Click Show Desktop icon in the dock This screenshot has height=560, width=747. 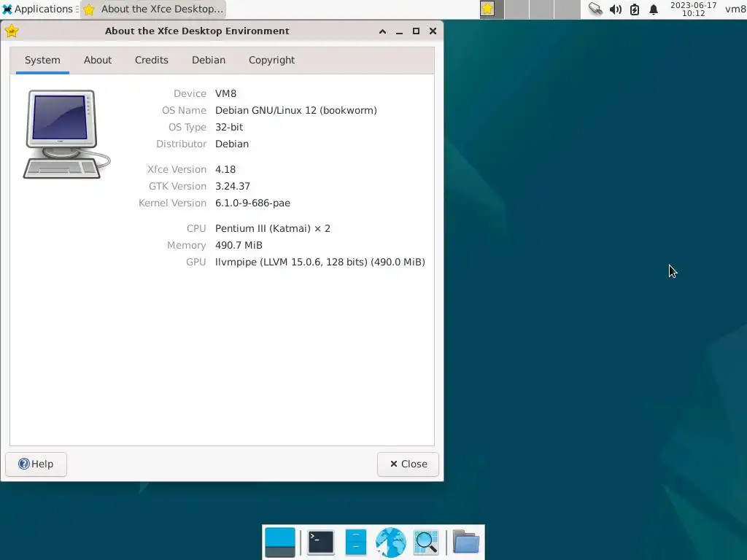279,542
